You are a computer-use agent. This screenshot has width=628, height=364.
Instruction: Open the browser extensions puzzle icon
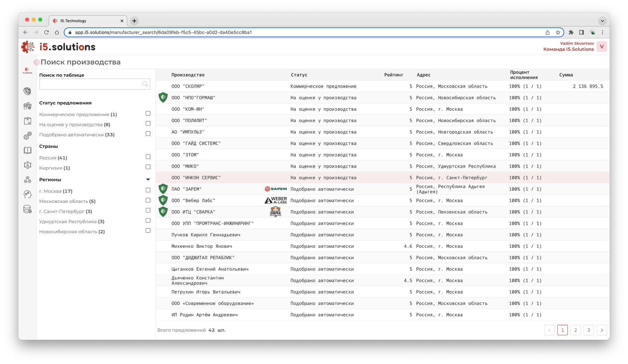(x=571, y=32)
